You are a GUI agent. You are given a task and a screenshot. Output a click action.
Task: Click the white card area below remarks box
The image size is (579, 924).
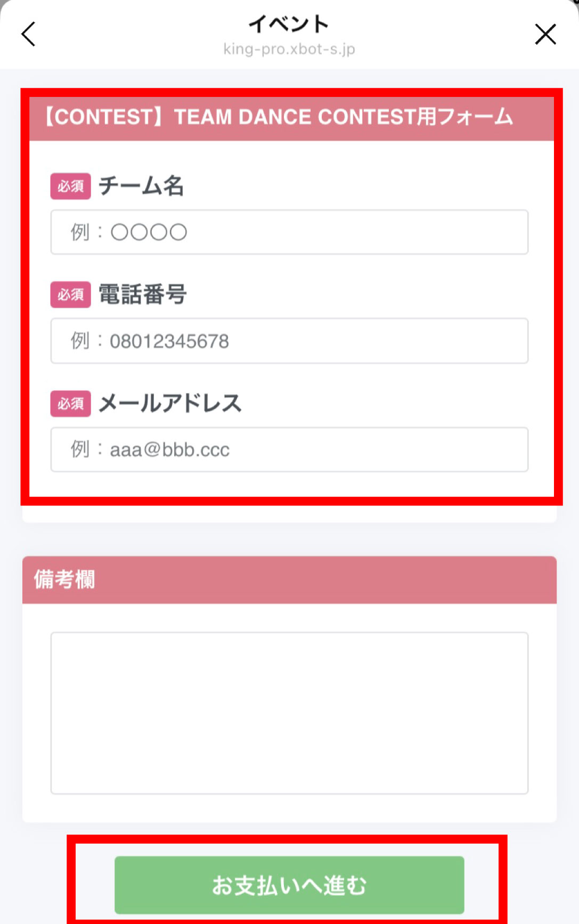[289, 808]
